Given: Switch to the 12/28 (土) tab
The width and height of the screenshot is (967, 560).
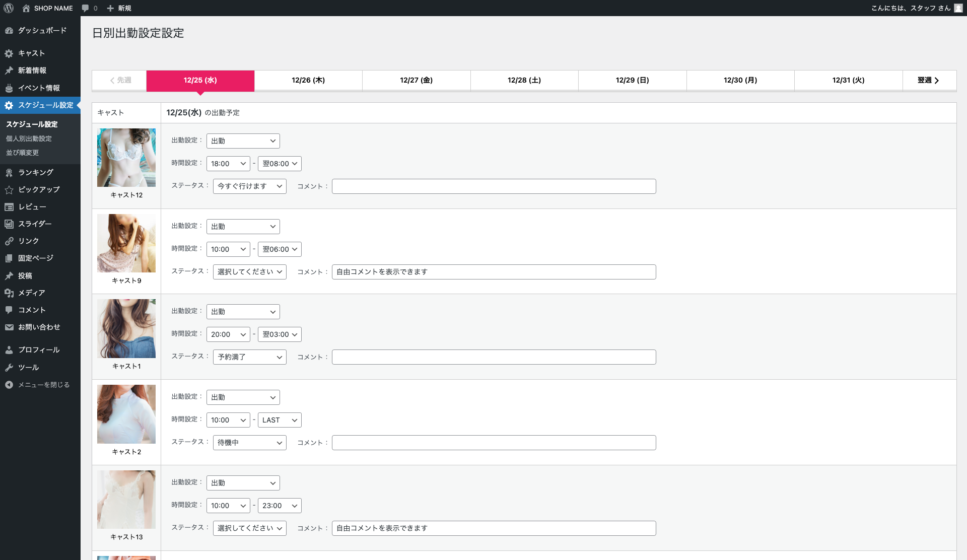Looking at the screenshot, I should click(x=524, y=81).
